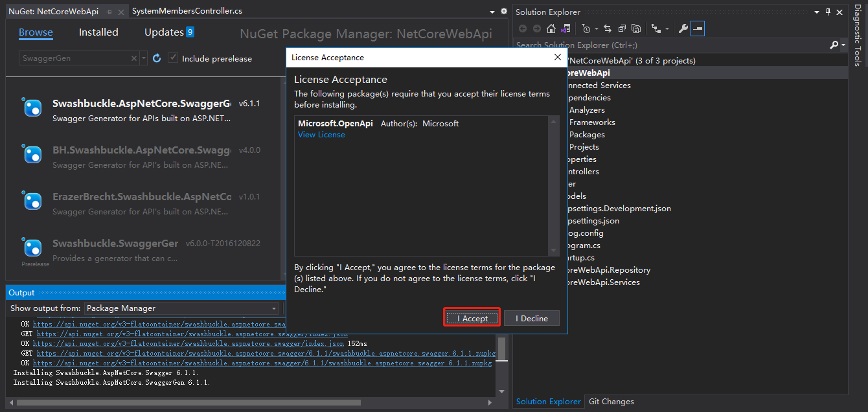This screenshot has width=868, height=412.
Task: Close the NuGet: NetCoreWebApi tab
Action: [120, 12]
